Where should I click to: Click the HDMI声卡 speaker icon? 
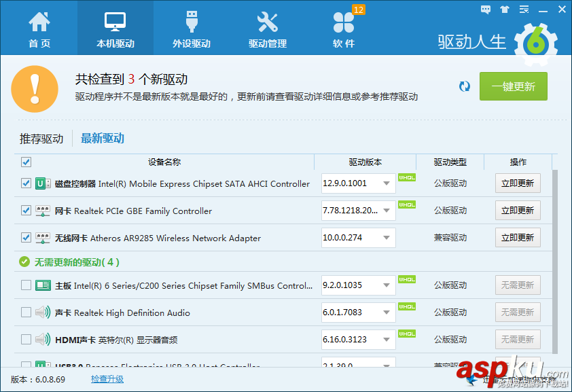point(43,340)
